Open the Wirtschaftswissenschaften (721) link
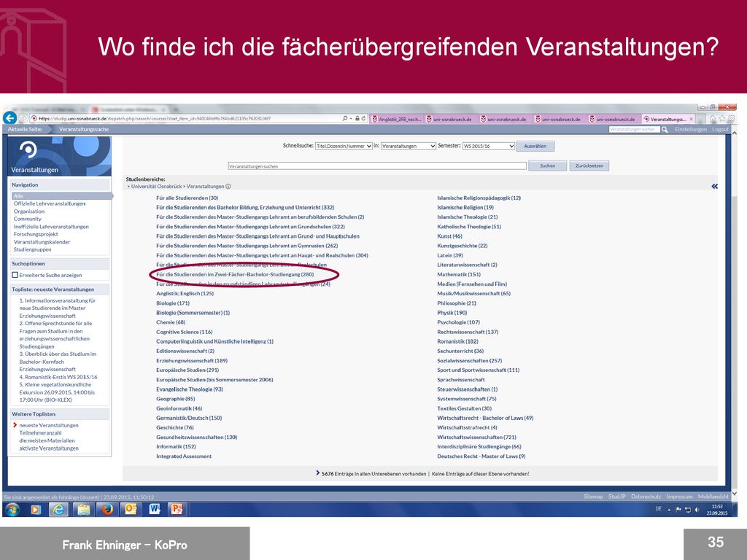The width and height of the screenshot is (747, 560). 476,437
